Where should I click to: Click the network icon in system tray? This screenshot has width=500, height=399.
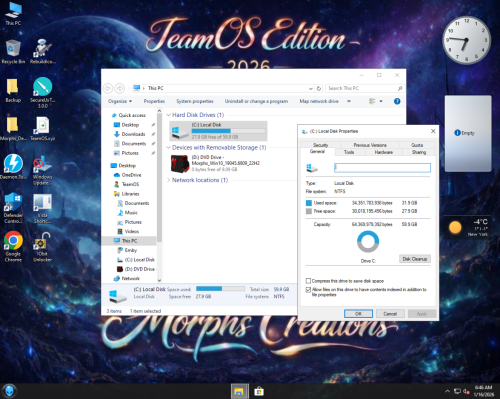click(458, 391)
